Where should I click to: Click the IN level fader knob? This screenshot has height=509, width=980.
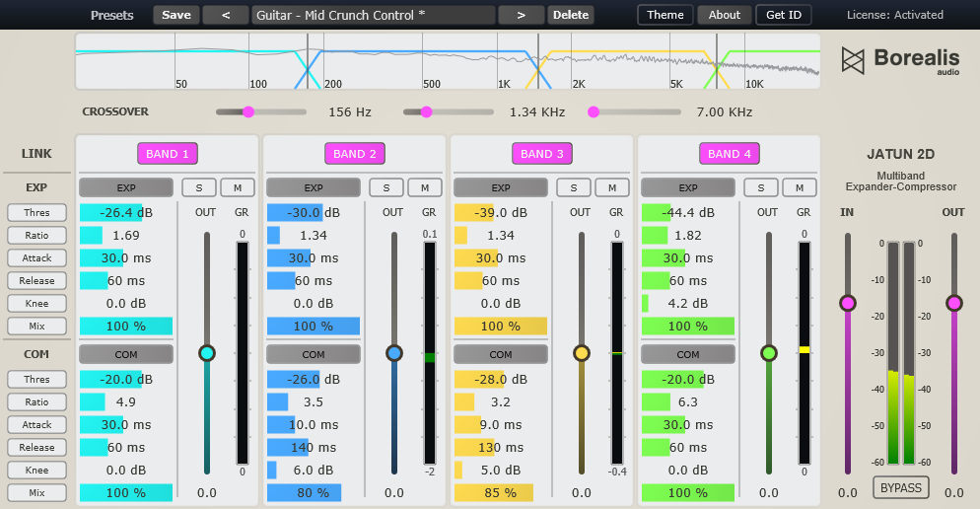pyautogui.click(x=848, y=303)
